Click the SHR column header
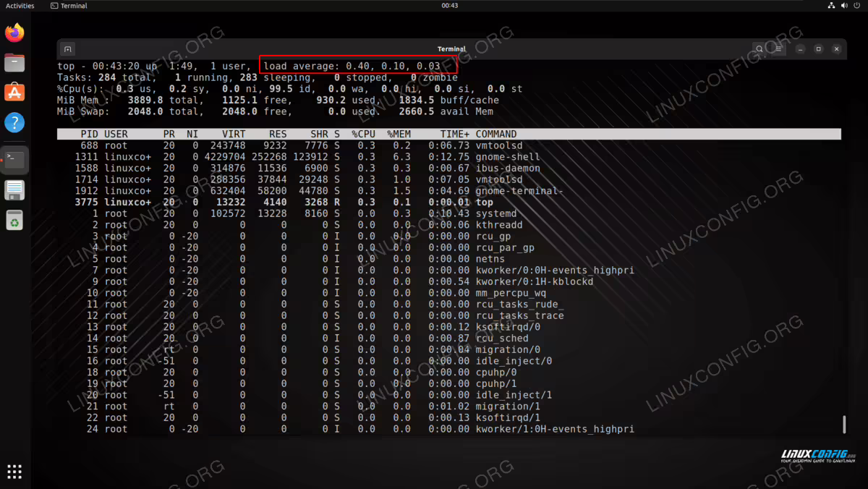Image resolution: width=868 pixels, height=489 pixels. 319,134
